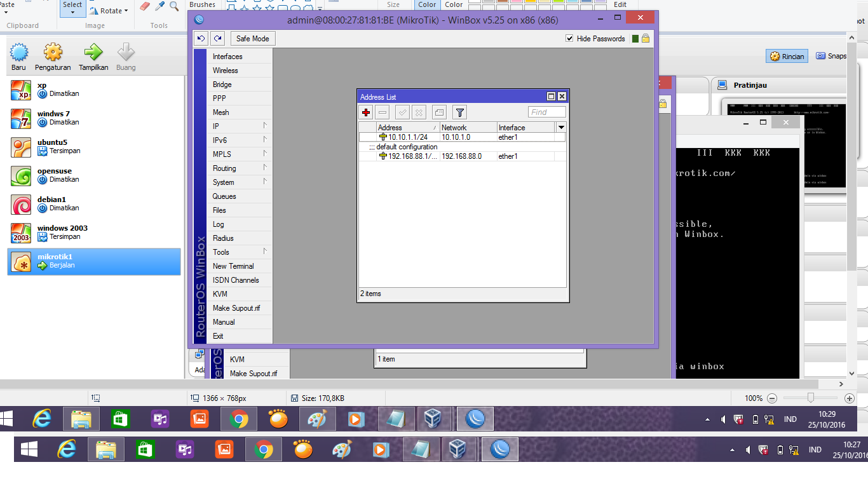Click Exit in the WinBox menu
The image size is (868, 488).
[240, 336]
